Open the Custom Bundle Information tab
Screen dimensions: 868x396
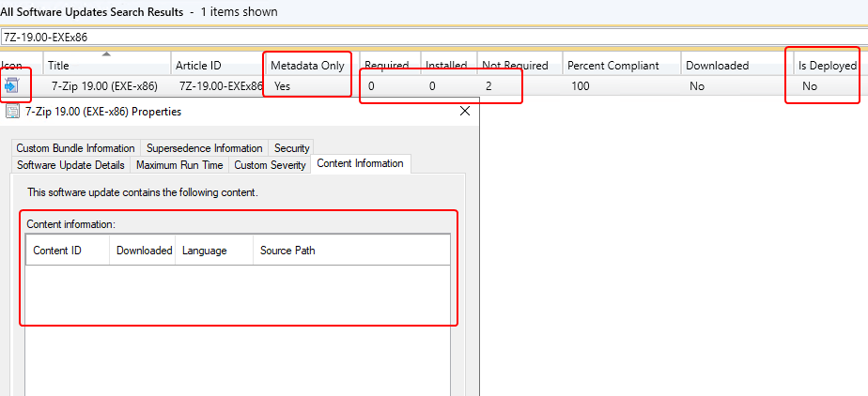75,148
